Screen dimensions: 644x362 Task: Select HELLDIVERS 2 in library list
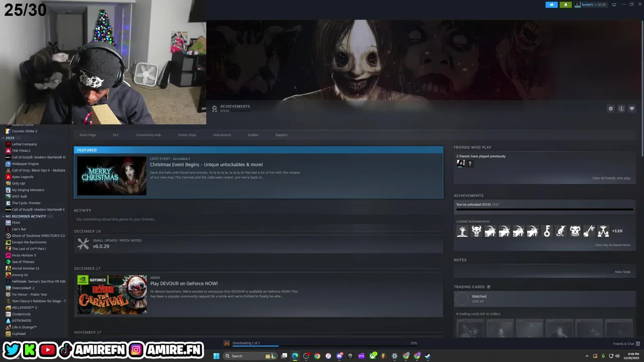24,308
